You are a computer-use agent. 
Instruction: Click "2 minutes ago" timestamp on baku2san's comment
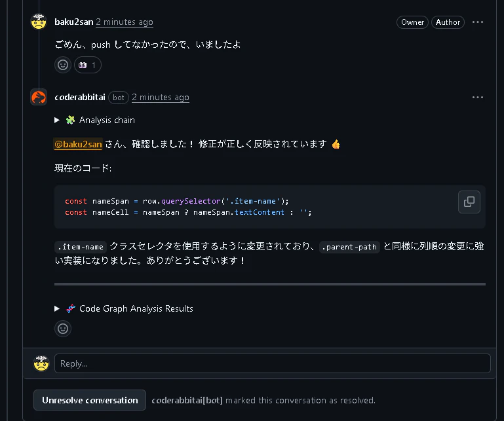(125, 22)
